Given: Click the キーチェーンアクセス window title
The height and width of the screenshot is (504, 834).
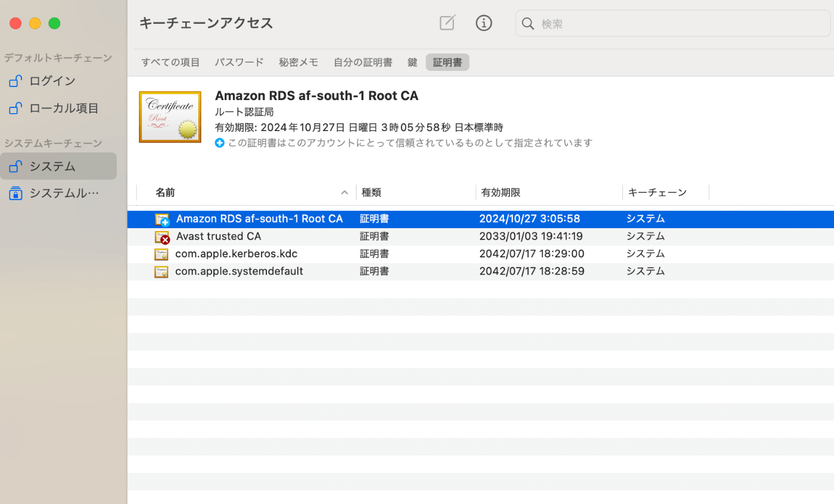Looking at the screenshot, I should (x=206, y=23).
